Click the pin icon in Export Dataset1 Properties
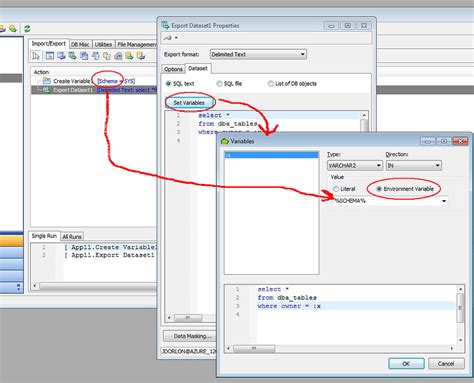474x383 pixels. tap(168, 38)
